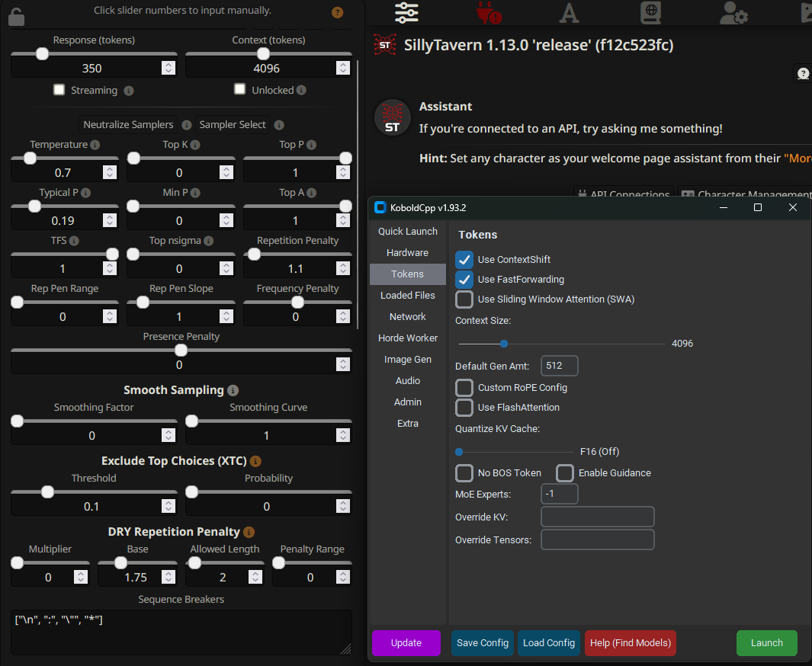
Task: Click the DRY Base stepper arrows
Action: [x=168, y=577]
